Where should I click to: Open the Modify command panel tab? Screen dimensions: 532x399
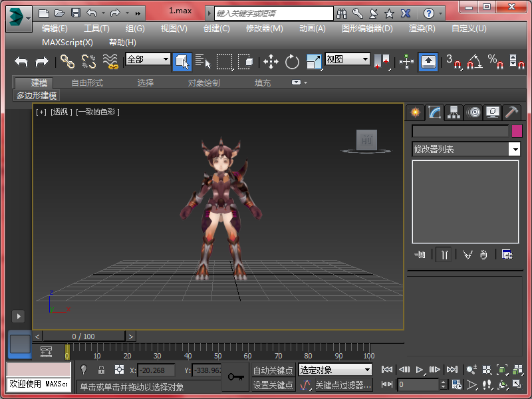click(434, 112)
